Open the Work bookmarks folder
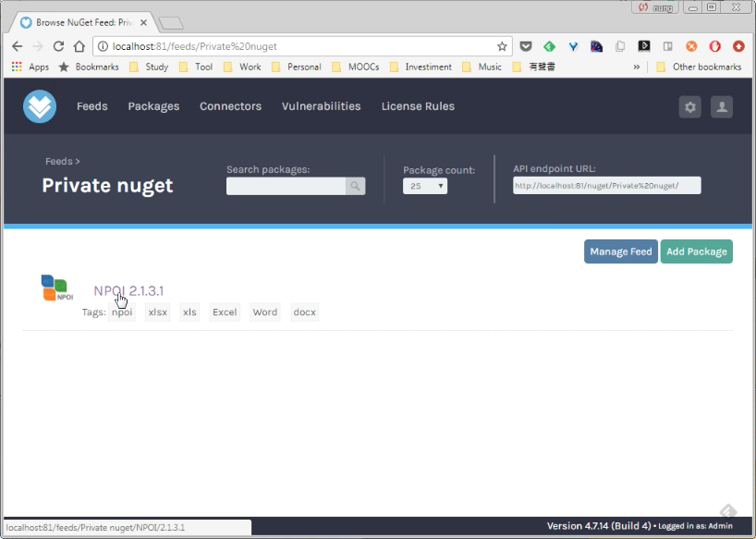Image resolution: width=756 pixels, height=539 pixels. click(242, 67)
